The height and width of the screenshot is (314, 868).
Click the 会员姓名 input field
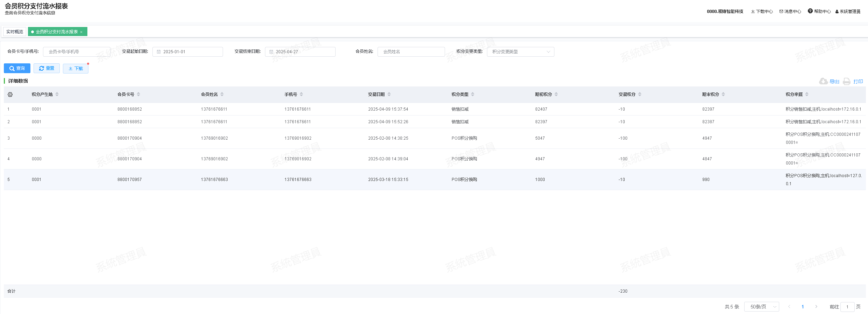[411, 52]
